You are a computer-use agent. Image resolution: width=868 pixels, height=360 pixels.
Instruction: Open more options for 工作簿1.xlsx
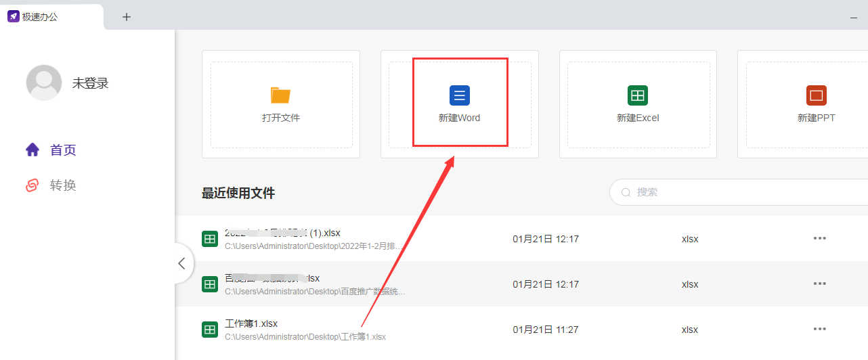(820, 330)
